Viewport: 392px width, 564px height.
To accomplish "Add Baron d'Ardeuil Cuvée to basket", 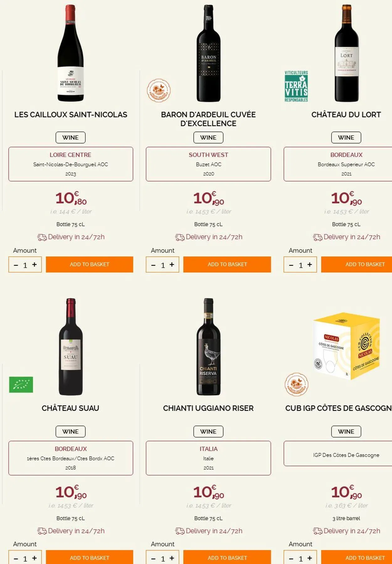I will tap(227, 264).
